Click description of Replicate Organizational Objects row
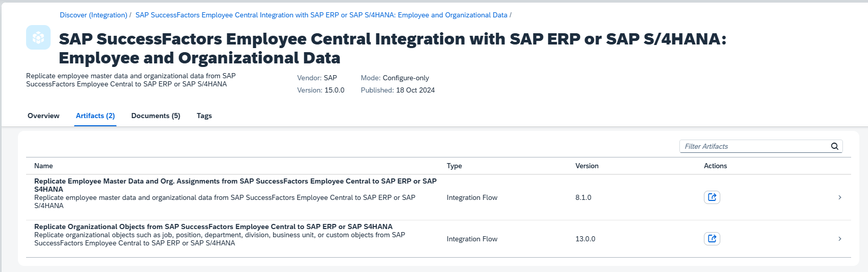 point(220,239)
